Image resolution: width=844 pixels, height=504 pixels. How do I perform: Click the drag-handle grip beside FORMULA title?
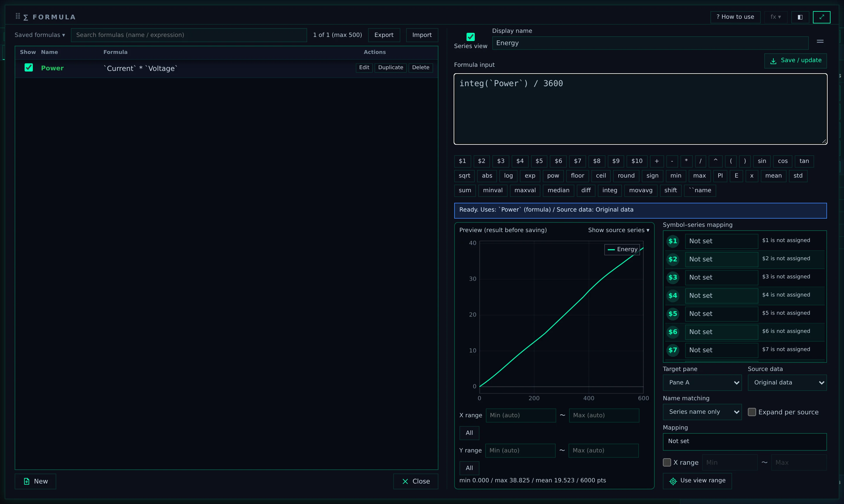click(18, 16)
